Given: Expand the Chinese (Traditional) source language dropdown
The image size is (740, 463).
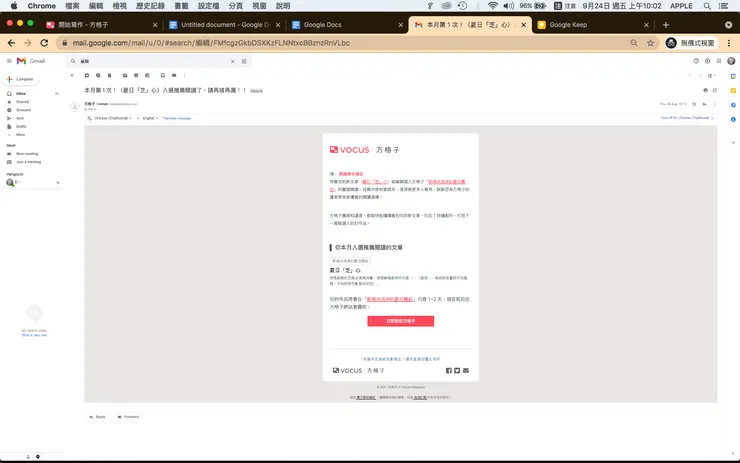Looking at the screenshot, I should click(112, 118).
